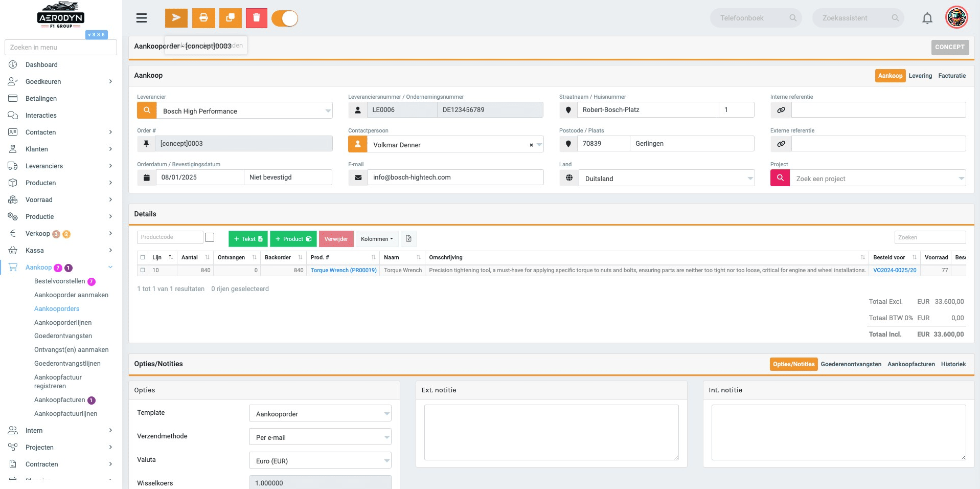The height and width of the screenshot is (489, 980).
Task: Click the orange send order icon
Action: coord(176,18)
